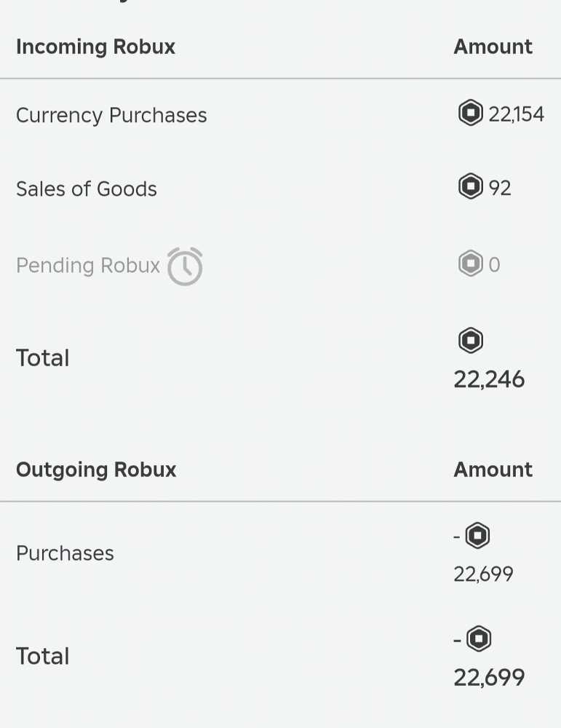Click Robux icon in Purchases row
This screenshot has height=728, width=561.
477,537
